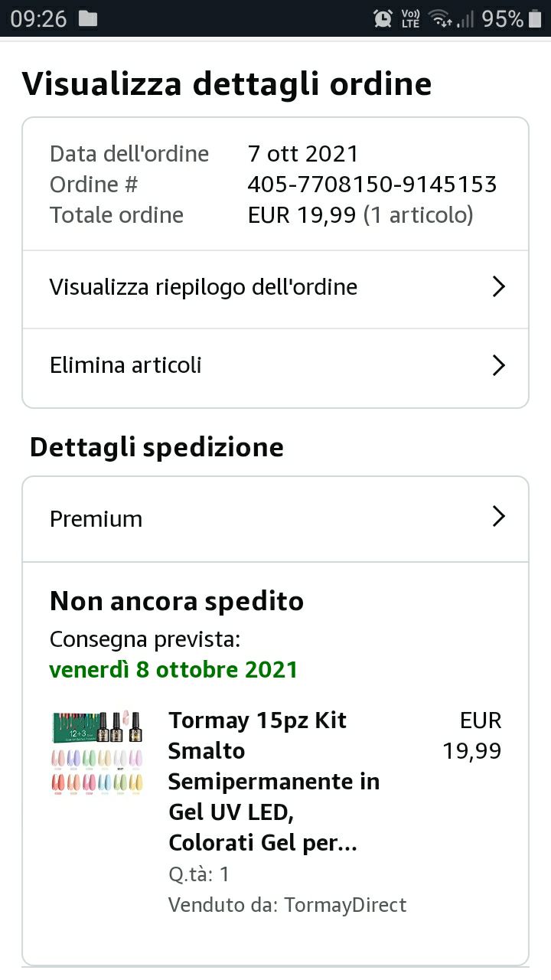The image size is (551, 980).
Task: Tap the item price EUR 19,99
Action: pyautogui.click(x=472, y=736)
